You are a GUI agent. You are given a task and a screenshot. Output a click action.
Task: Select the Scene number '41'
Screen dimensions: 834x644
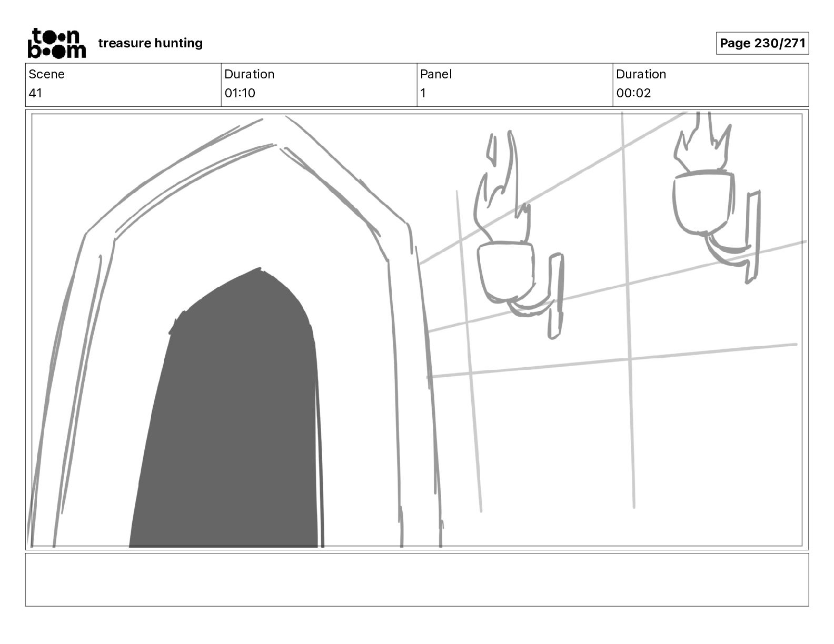[35, 93]
